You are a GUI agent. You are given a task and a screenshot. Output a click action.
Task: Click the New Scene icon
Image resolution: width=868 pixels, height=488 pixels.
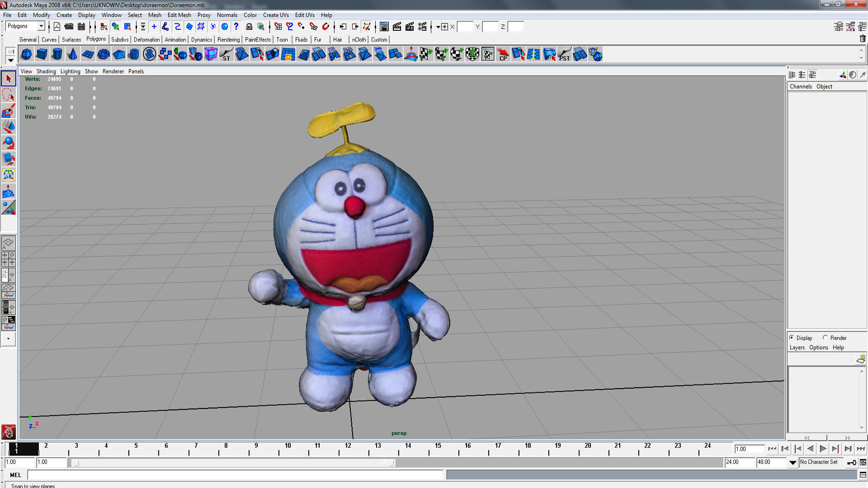pyautogui.click(x=57, y=27)
